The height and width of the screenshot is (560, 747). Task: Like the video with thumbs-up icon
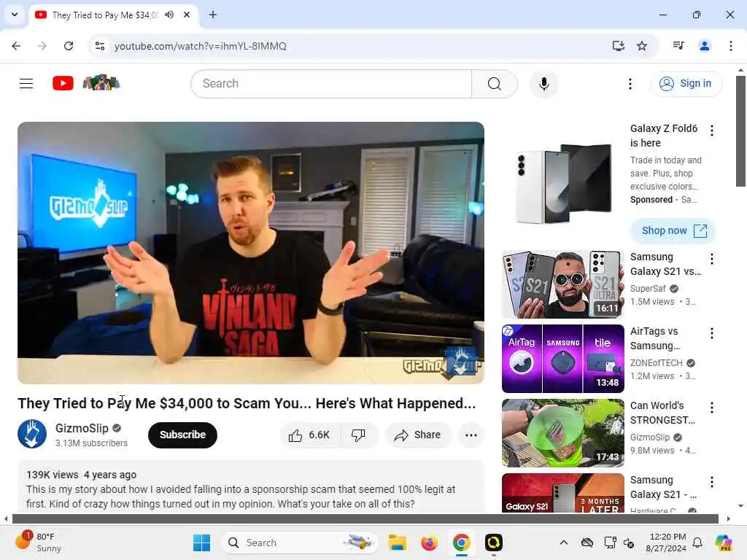tap(309, 435)
